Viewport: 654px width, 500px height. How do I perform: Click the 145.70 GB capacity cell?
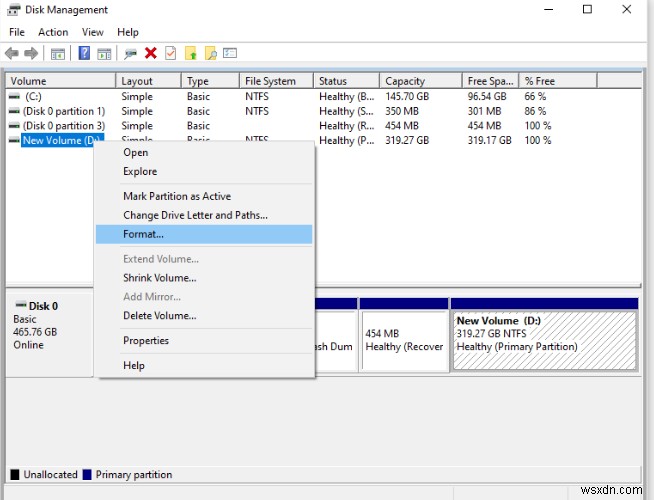[407, 97]
